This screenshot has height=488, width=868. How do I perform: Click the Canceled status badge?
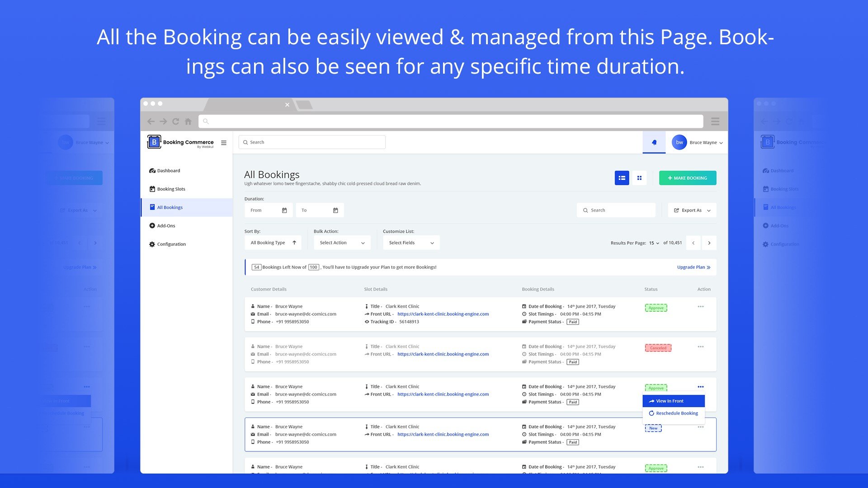(x=658, y=348)
